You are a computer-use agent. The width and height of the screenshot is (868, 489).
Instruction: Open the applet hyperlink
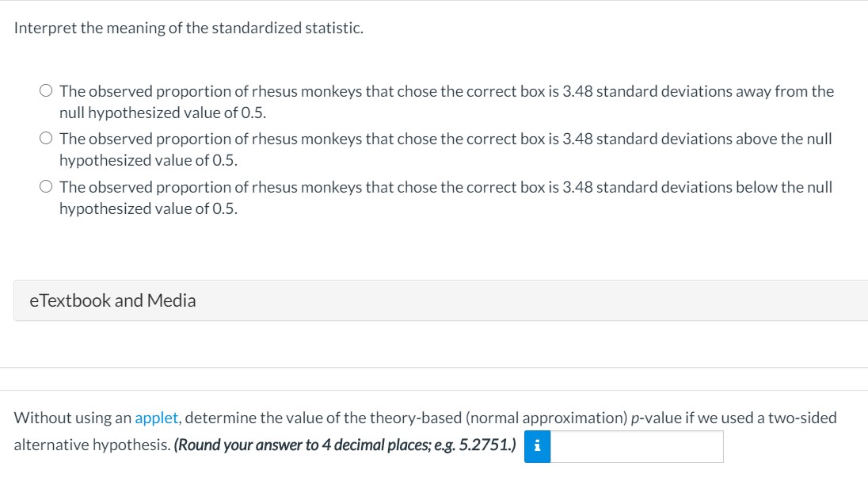point(156,418)
